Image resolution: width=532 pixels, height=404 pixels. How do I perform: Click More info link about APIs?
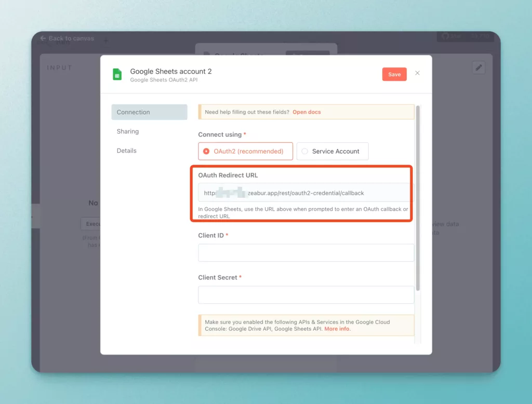point(337,329)
